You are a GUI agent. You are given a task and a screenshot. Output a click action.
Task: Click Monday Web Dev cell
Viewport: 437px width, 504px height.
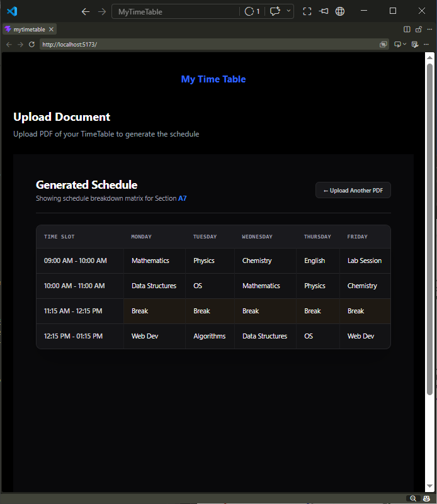pyautogui.click(x=154, y=336)
